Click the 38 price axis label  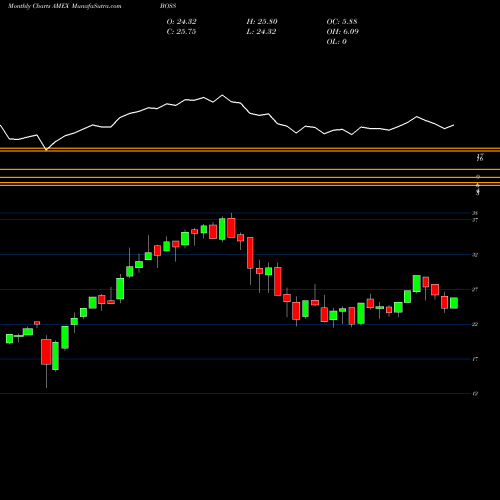coord(475,213)
